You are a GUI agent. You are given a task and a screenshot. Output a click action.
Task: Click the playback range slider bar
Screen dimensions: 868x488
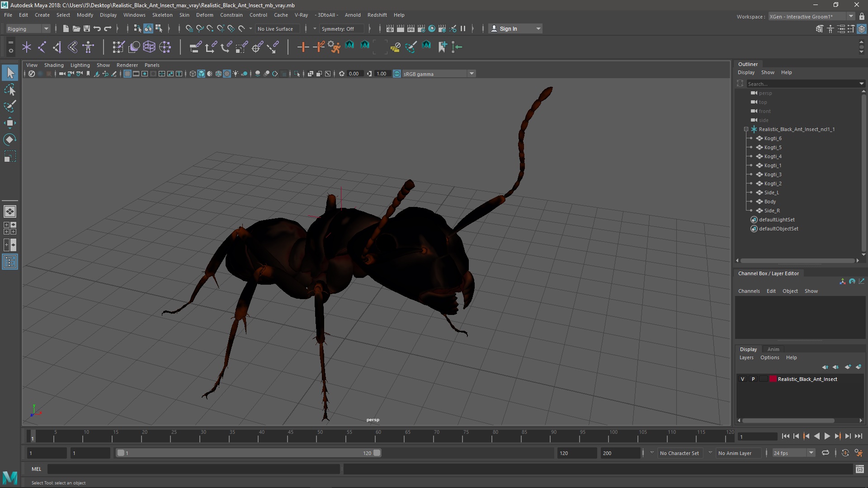tap(249, 453)
